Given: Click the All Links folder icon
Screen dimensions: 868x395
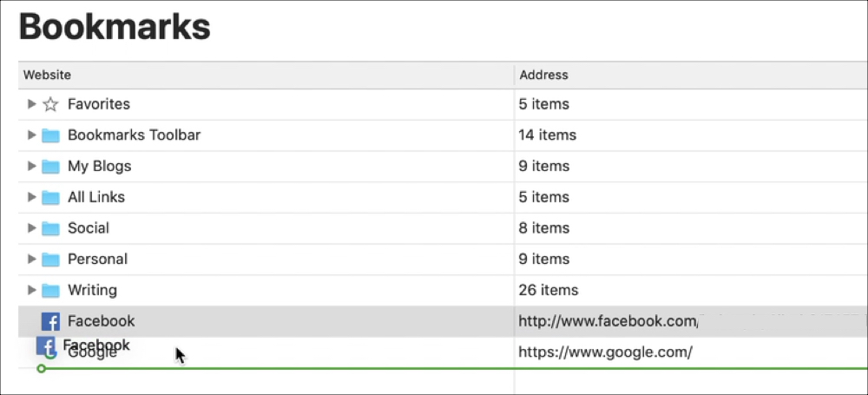Looking at the screenshot, I should point(50,197).
